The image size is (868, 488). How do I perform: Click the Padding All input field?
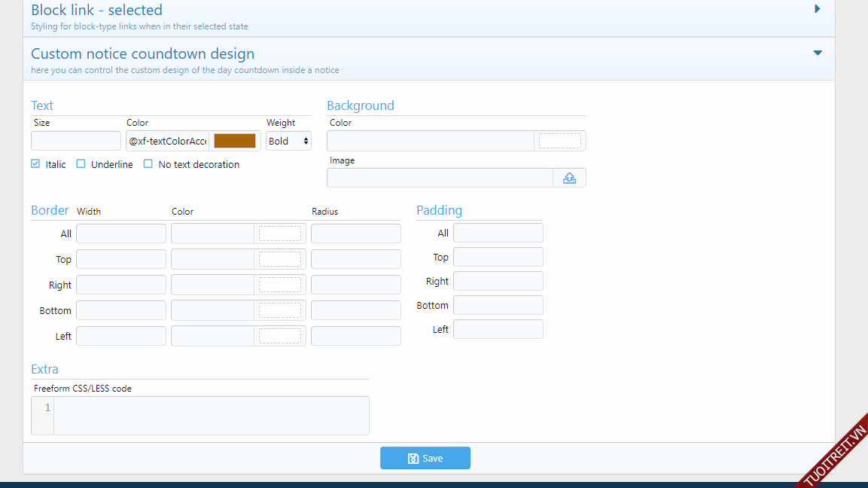click(x=498, y=233)
